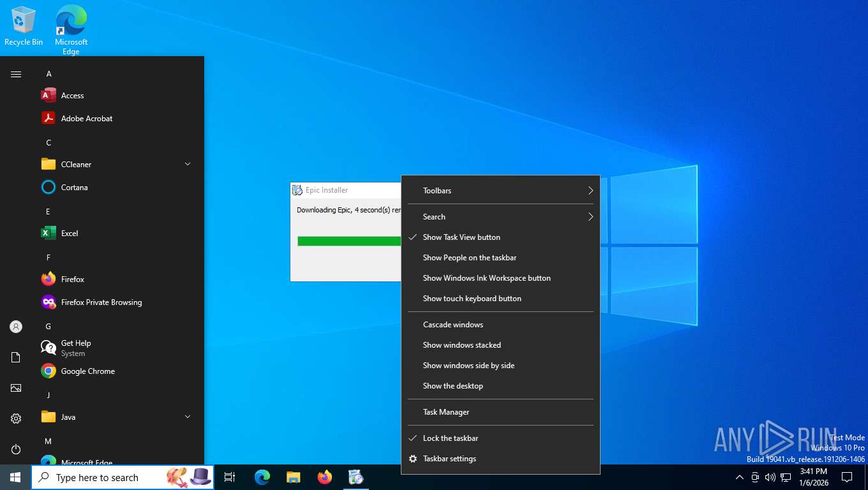Jump to letter A section header
Screen dimensions: 868x490
49,74
